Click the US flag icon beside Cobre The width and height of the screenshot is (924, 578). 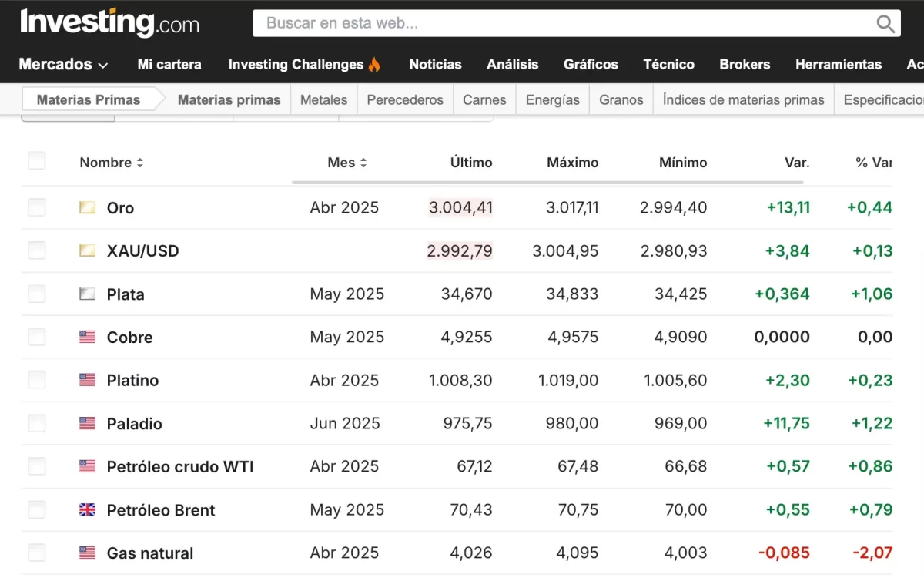pos(88,337)
